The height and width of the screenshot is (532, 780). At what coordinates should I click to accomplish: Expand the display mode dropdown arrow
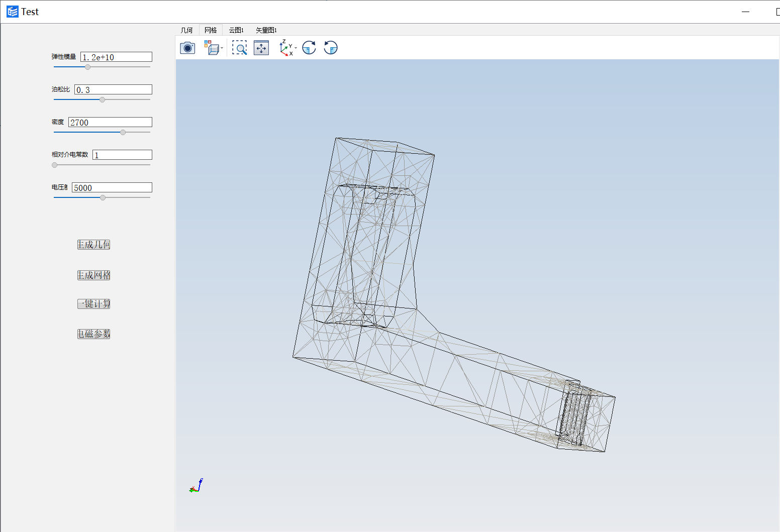(x=222, y=48)
